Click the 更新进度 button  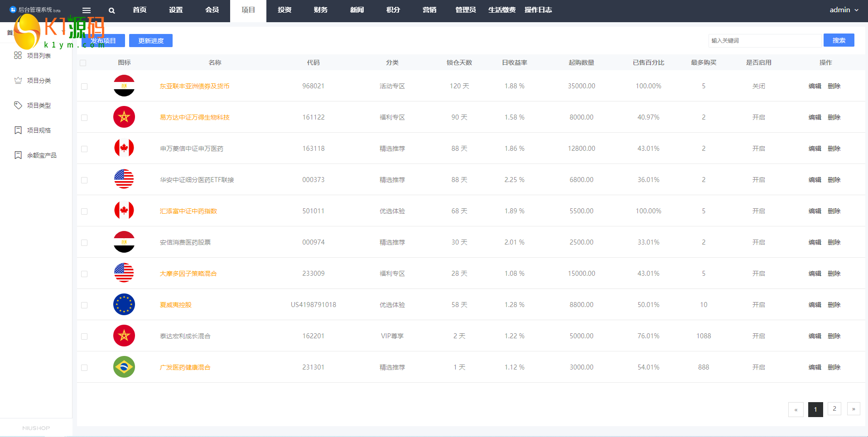[151, 41]
